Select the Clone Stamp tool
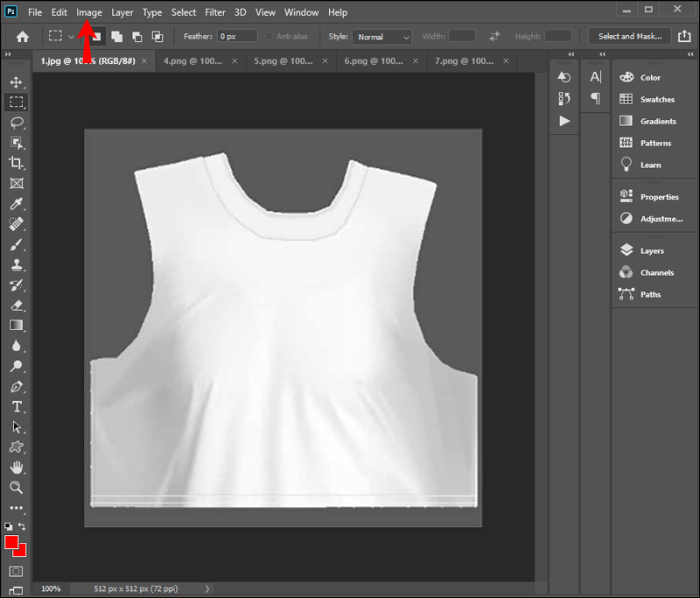 (x=17, y=264)
